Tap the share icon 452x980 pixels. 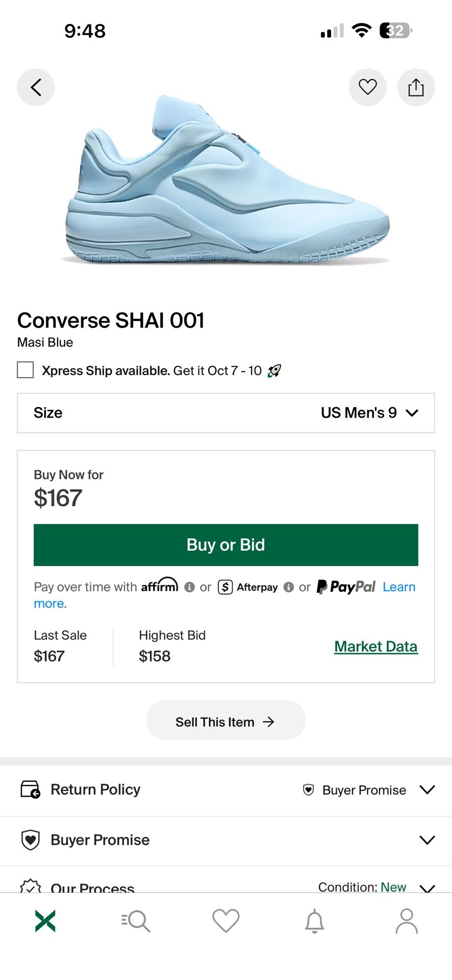pyautogui.click(x=416, y=87)
